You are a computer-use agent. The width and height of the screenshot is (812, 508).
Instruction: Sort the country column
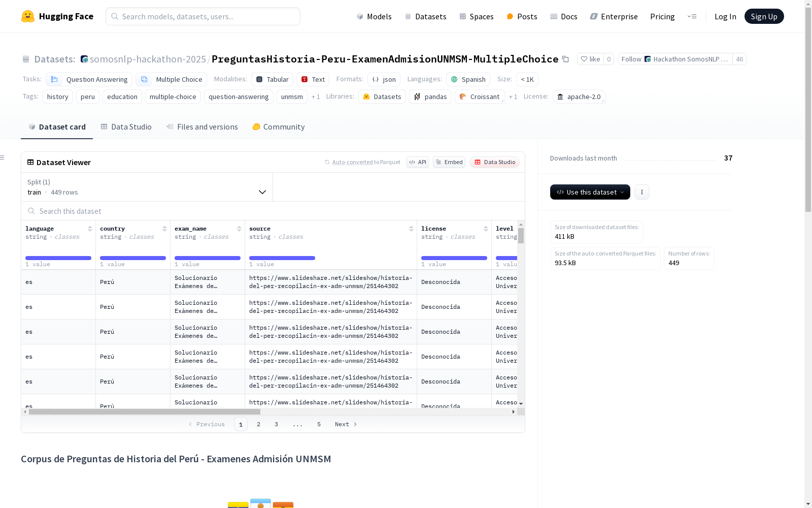164,229
